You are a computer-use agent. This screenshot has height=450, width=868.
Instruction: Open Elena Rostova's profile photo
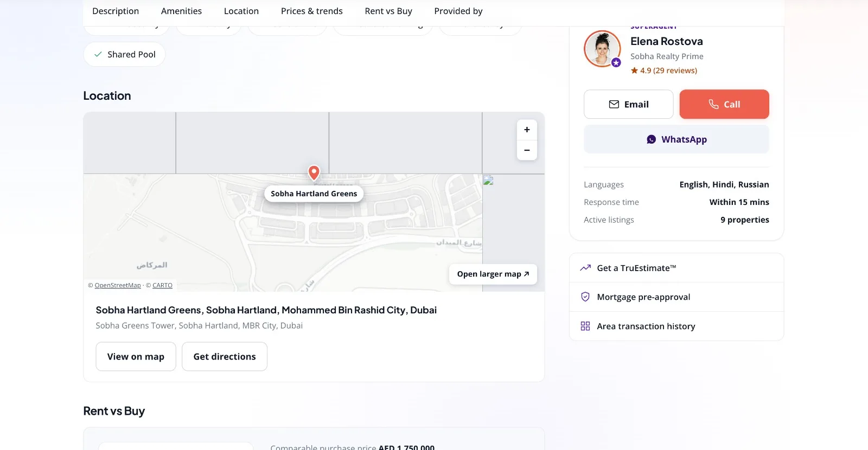tap(602, 48)
